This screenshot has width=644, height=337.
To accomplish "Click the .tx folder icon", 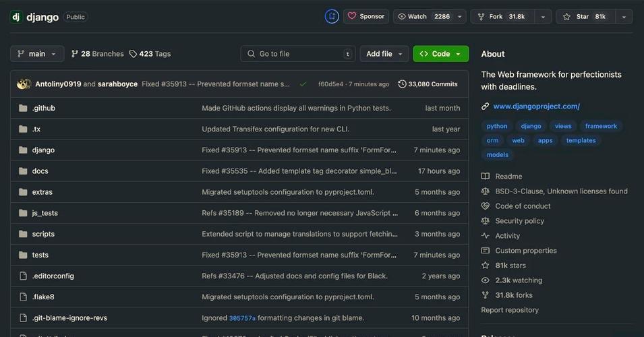I will click(24, 129).
